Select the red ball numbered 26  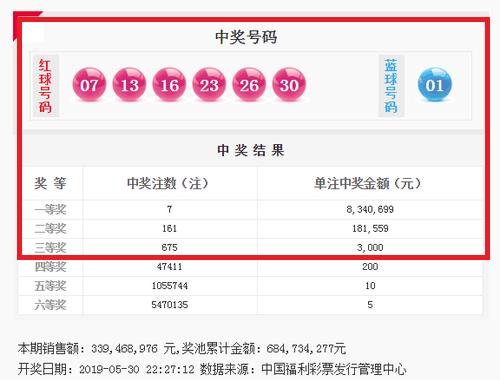click(x=249, y=84)
